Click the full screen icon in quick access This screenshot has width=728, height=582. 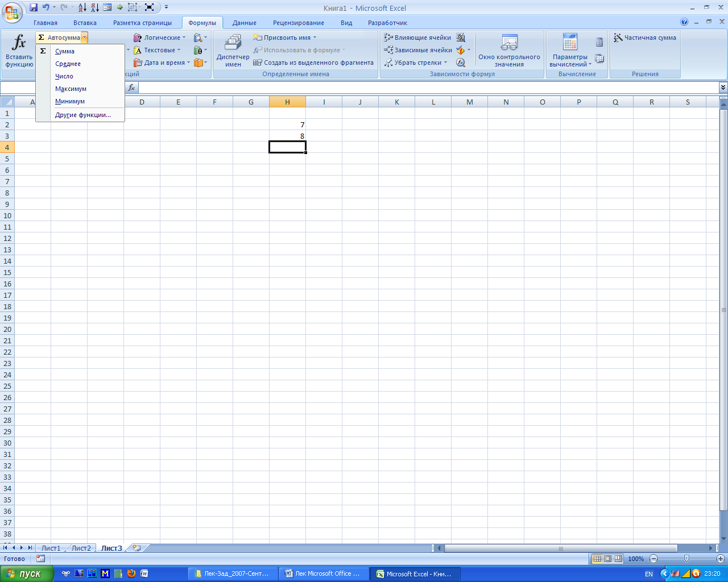point(149,7)
